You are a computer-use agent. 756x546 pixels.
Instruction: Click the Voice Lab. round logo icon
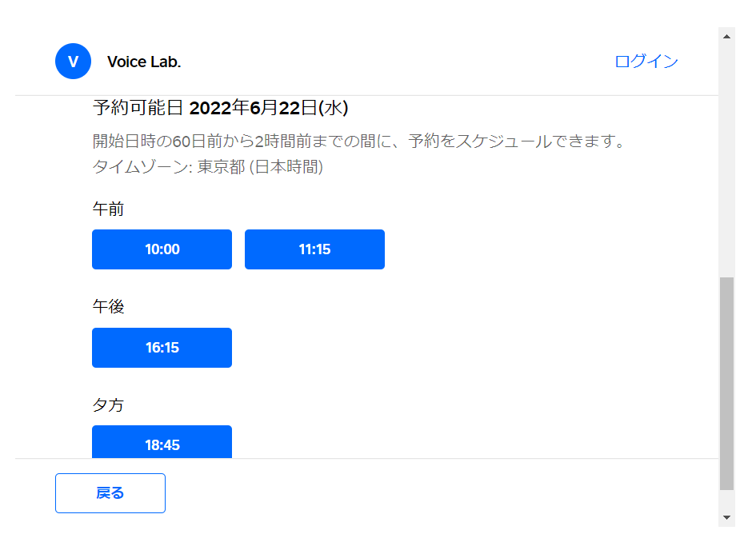73,62
